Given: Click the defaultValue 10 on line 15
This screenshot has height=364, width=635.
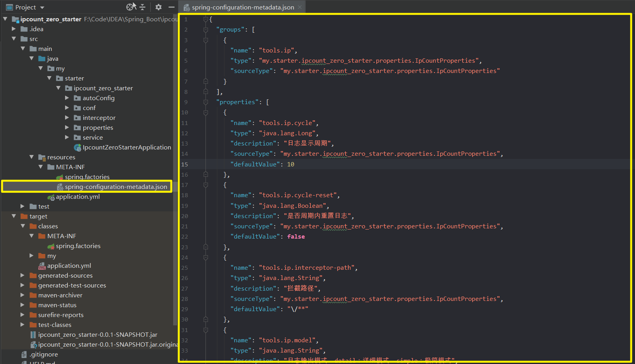Looking at the screenshot, I should click(x=291, y=164).
